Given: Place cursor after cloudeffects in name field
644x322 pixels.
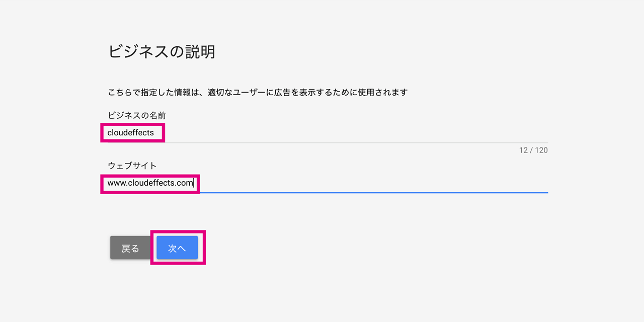Looking at the screenshot, I should [x=154, y=133].
